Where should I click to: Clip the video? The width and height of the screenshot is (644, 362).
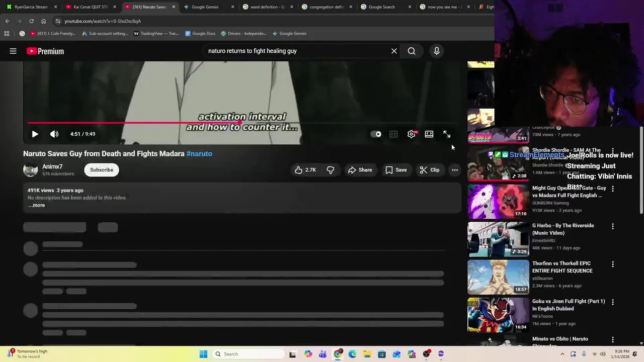click(430, 170)
